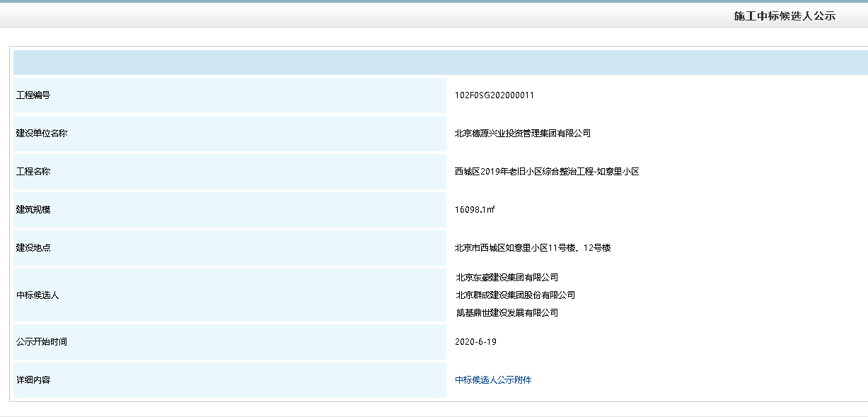Screen dimensions: 868x419
Task: Click the 公示开始时间 row label
Action: pos(42,342)
